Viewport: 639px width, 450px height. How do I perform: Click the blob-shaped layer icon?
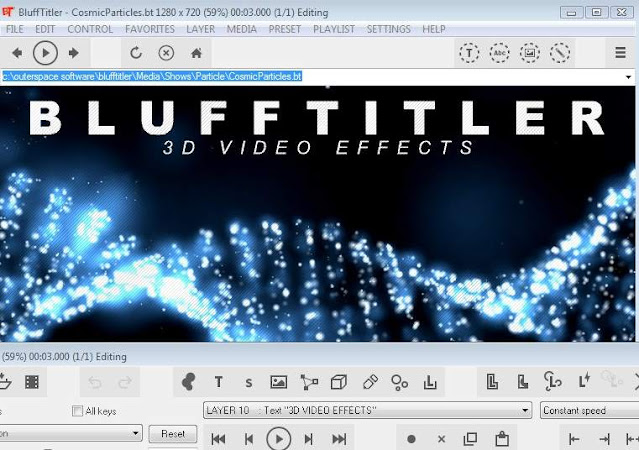point(188,382)
